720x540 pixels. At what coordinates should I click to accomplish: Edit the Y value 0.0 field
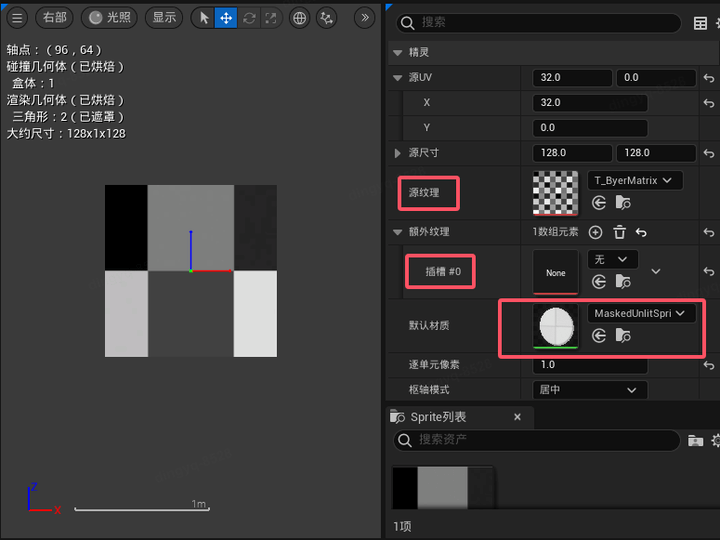click(x=590, y=128)
